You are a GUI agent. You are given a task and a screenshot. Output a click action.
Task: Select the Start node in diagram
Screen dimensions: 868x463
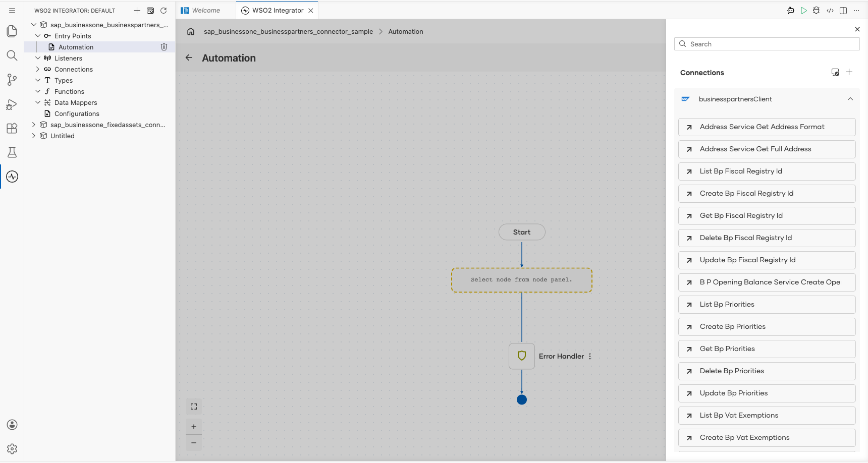click(x=522, y=232)
